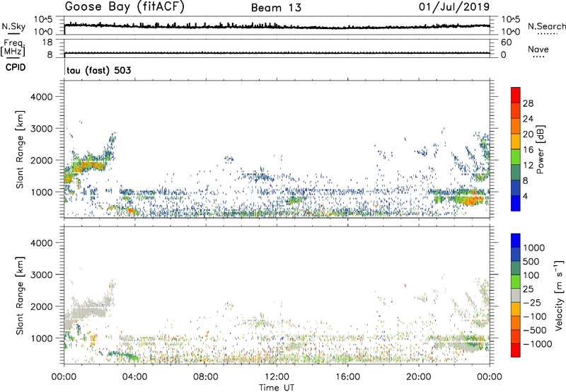Click the '18' frequency axis tick
The height and width of the screenshot is (392, 566).
[x=47, y=42]
